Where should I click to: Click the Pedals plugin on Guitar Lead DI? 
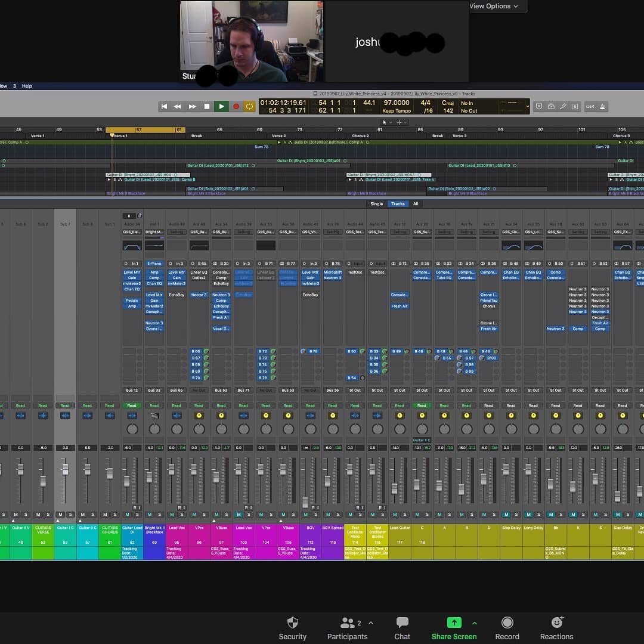point(132,300)
